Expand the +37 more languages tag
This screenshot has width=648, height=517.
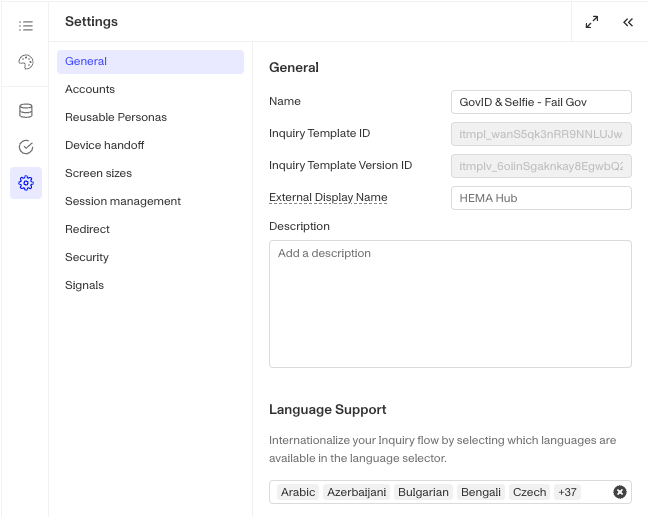[x=567, y=492]
